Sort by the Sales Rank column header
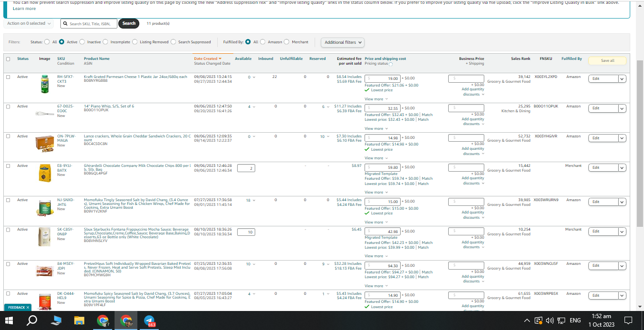Viewport: 644px width, 330px height. [x=520, y=58]
